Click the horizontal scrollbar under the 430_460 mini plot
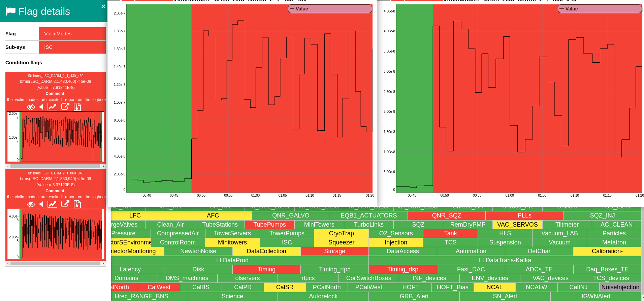This screenshot has width=644, height=301. (x=55, y=166)
